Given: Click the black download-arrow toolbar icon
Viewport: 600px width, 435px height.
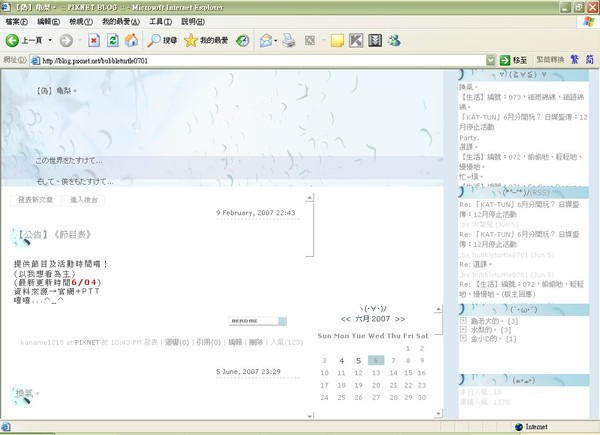Looking at the screenshot, I should coord(375,40).
